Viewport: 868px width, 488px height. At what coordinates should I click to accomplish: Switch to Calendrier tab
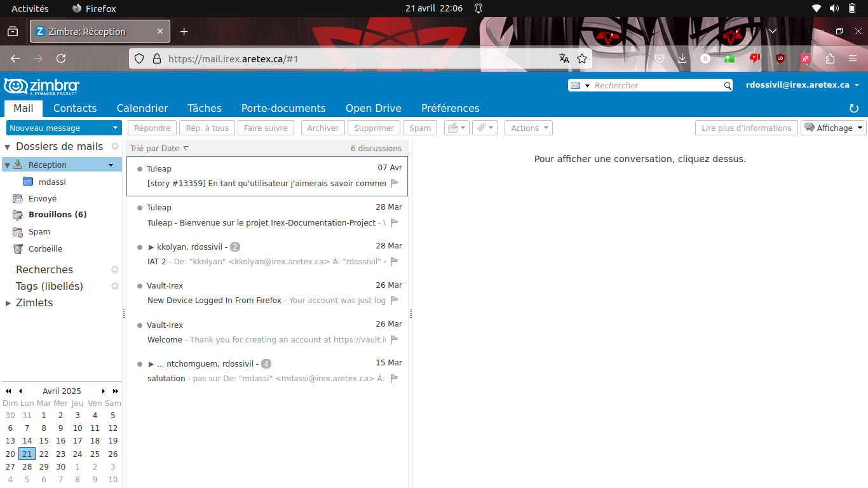142,108
